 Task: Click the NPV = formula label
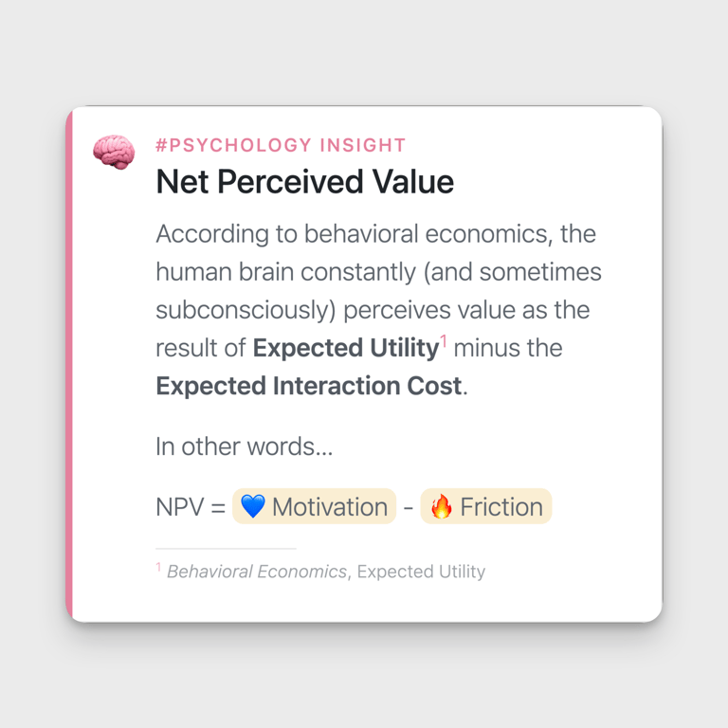191,506
